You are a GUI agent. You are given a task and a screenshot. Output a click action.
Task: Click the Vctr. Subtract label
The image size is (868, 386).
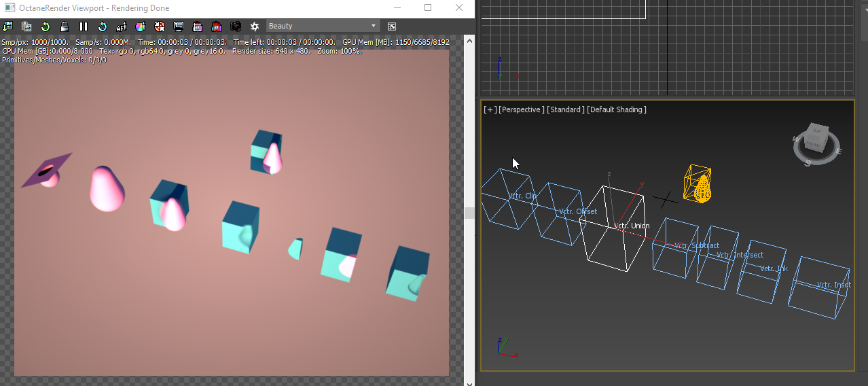[x=697, y=245]
